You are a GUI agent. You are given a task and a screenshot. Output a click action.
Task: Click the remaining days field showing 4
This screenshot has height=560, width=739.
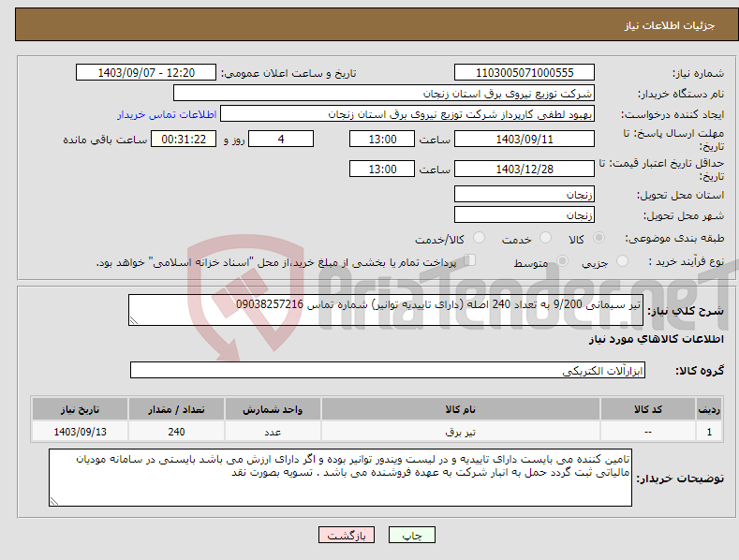coord(281,139)
